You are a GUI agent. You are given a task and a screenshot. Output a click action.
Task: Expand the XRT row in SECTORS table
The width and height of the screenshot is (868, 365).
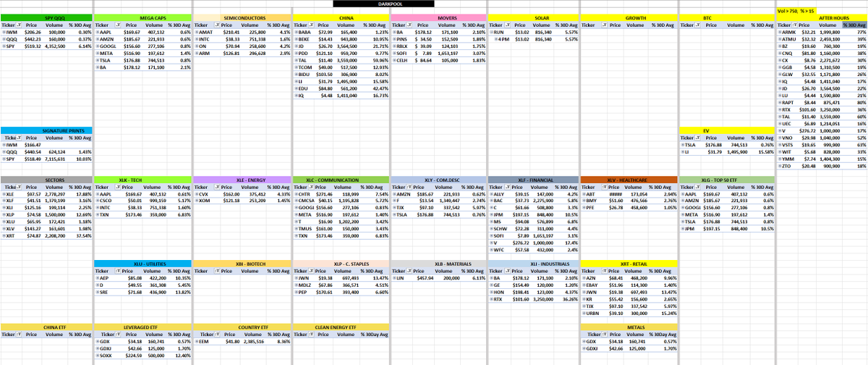[4, 236]
